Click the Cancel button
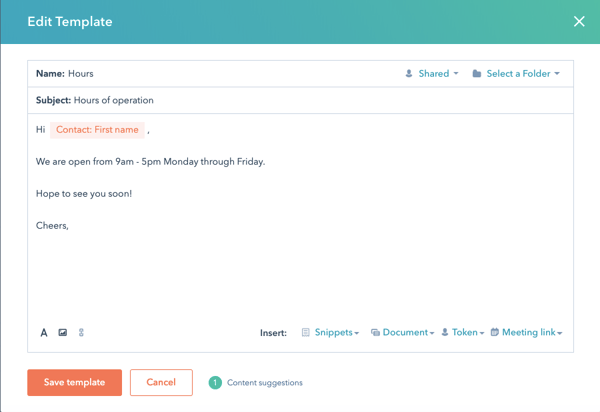Viewport: 600px width, 412px height. point(161,383)
